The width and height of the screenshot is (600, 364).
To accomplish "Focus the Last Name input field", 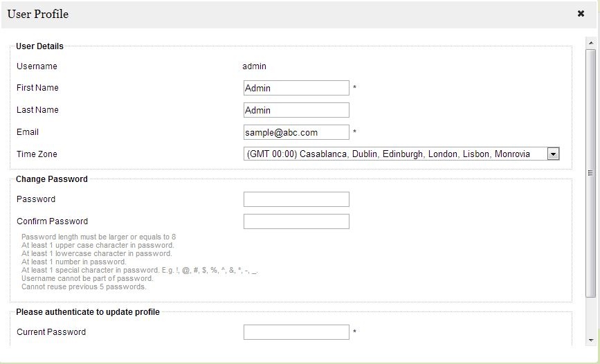I will point(296,110).
